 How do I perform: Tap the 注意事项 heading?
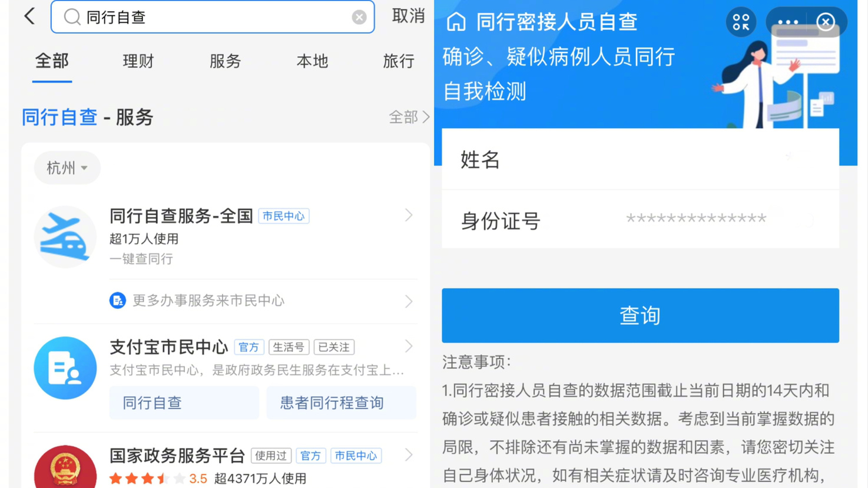tap(477, 362)
